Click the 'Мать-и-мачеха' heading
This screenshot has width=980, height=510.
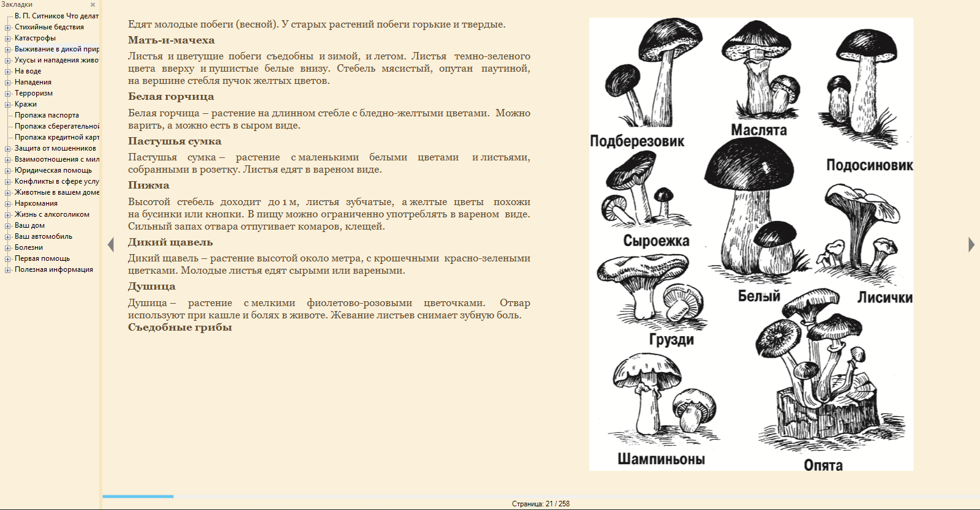click(x=171, y=40)
